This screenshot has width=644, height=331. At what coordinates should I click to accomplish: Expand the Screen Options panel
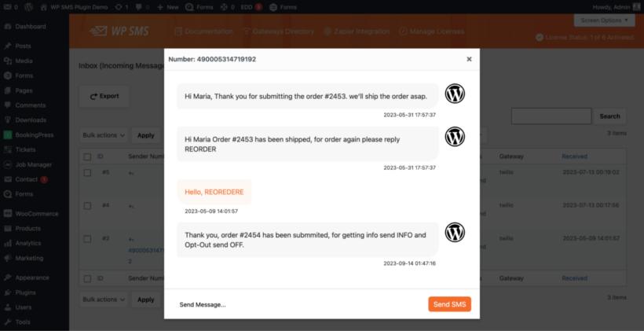(604, 20)
